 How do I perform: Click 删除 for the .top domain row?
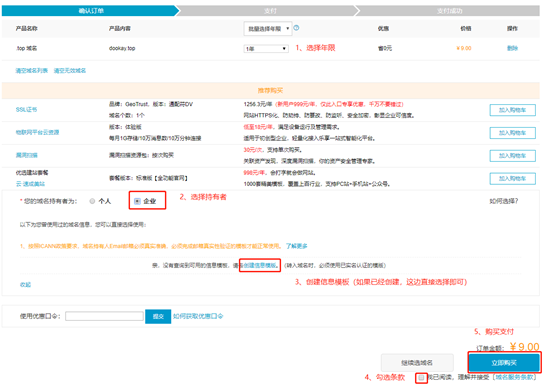512,48
